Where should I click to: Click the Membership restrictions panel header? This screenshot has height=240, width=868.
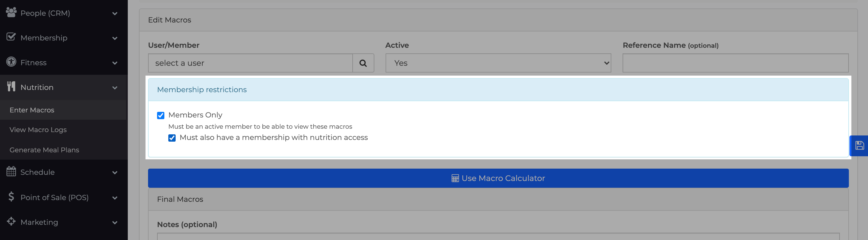(498, 90)
